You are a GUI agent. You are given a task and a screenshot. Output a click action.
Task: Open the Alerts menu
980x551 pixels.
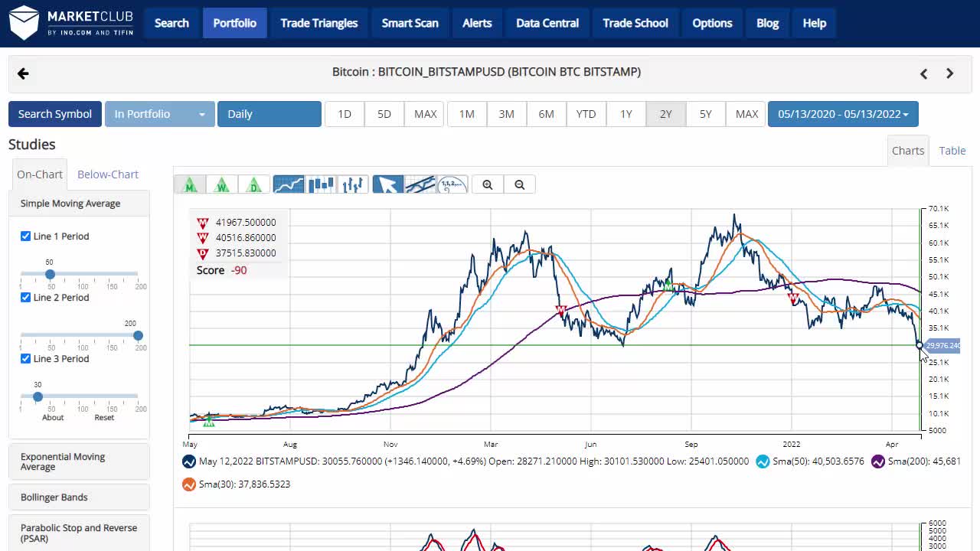(x=477, y=23)
